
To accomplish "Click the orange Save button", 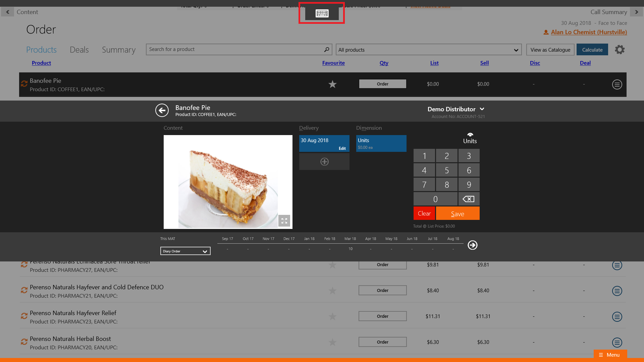I will (458, 214).
